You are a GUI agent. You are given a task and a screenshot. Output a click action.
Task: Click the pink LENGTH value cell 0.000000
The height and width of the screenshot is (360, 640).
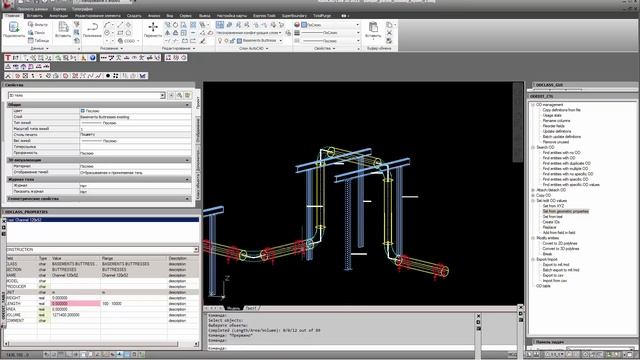[x=76, y=304]
